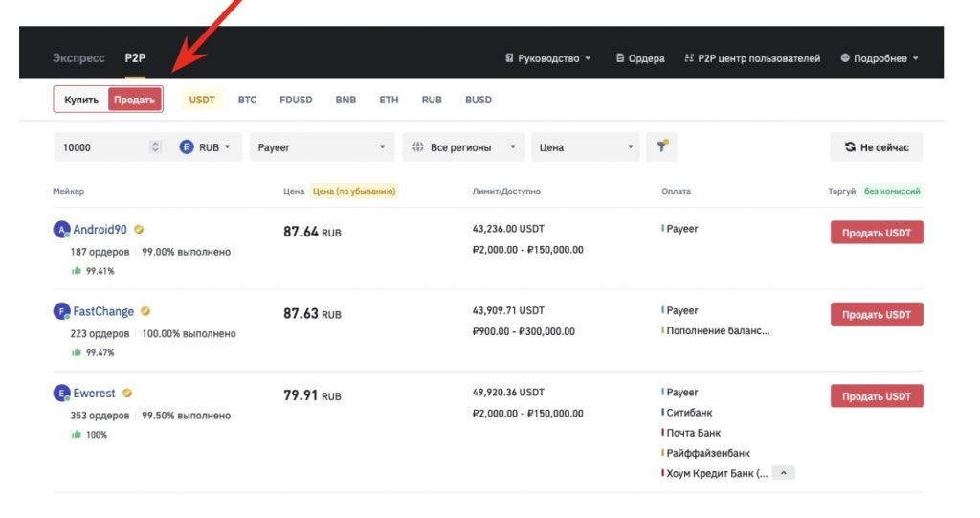980x518 pixels.
Task: Click 49,920.36 USDT available amount
Action: click(508, 393)
